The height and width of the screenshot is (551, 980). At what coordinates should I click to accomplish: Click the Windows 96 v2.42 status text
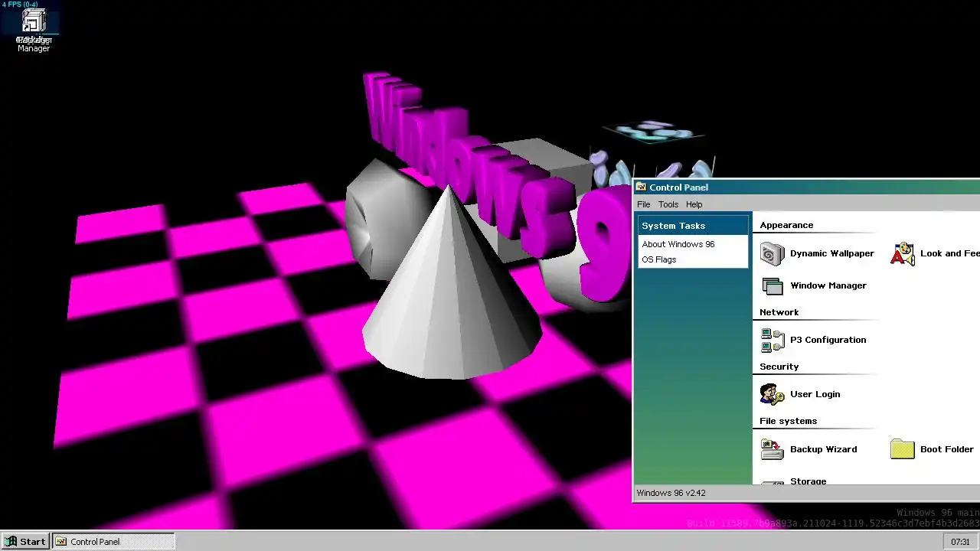[671, 493]
